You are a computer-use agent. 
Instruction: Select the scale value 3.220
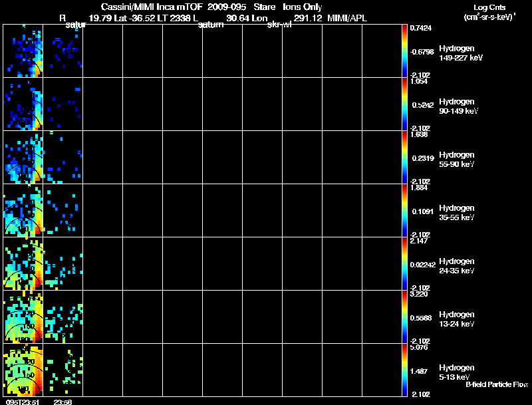[419, 294]
